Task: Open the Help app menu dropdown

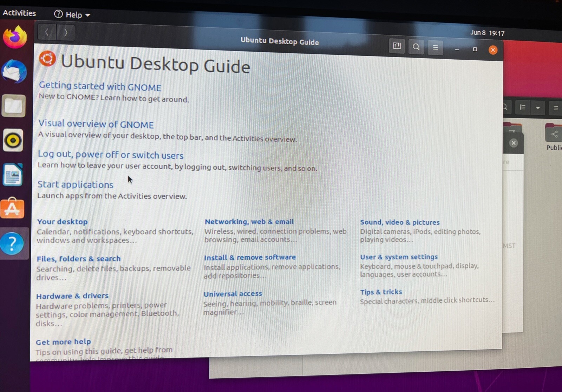Action: click(72, 15)
